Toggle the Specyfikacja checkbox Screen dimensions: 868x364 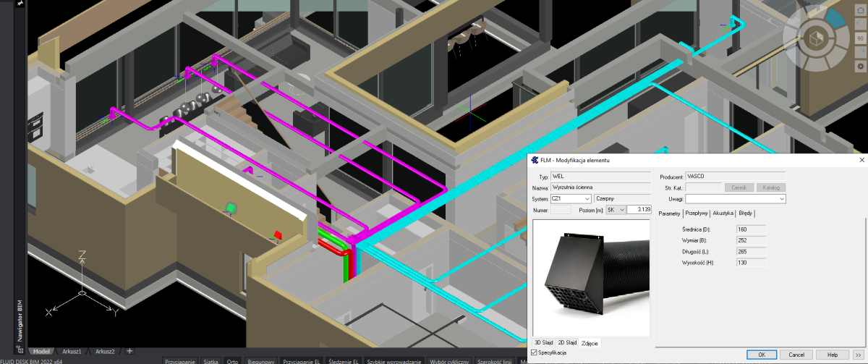[x=534, y=352]
